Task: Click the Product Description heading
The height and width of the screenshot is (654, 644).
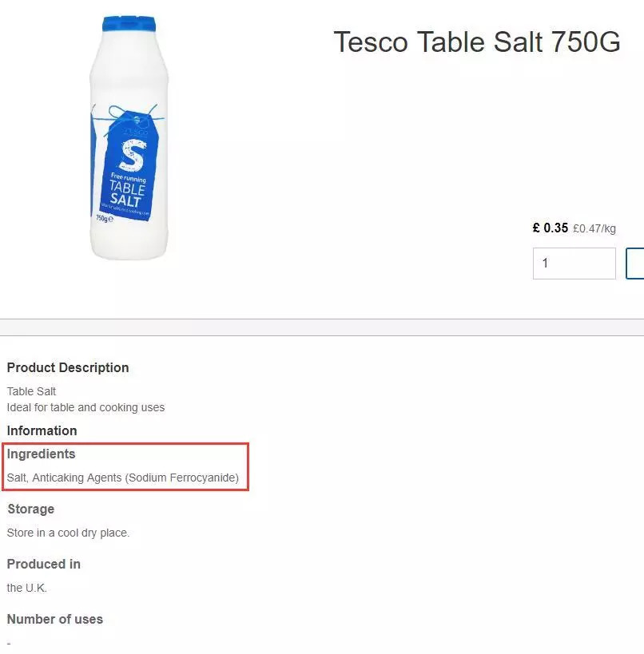Action: point(68,368)
